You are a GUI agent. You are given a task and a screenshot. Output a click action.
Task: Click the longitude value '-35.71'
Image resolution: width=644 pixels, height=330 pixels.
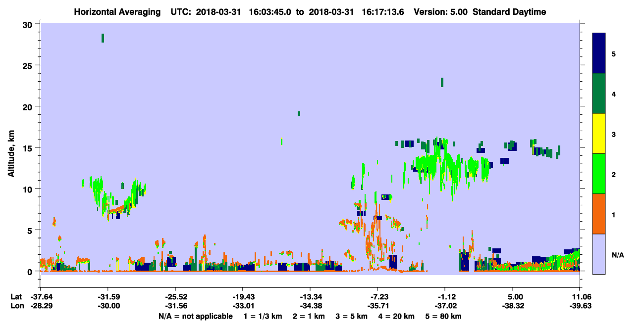(377, 306)
